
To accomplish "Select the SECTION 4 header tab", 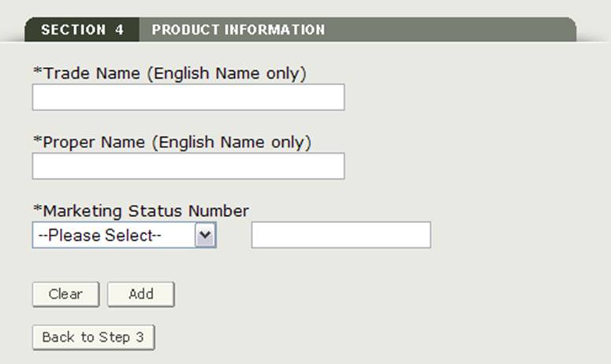I will (82, 30).
